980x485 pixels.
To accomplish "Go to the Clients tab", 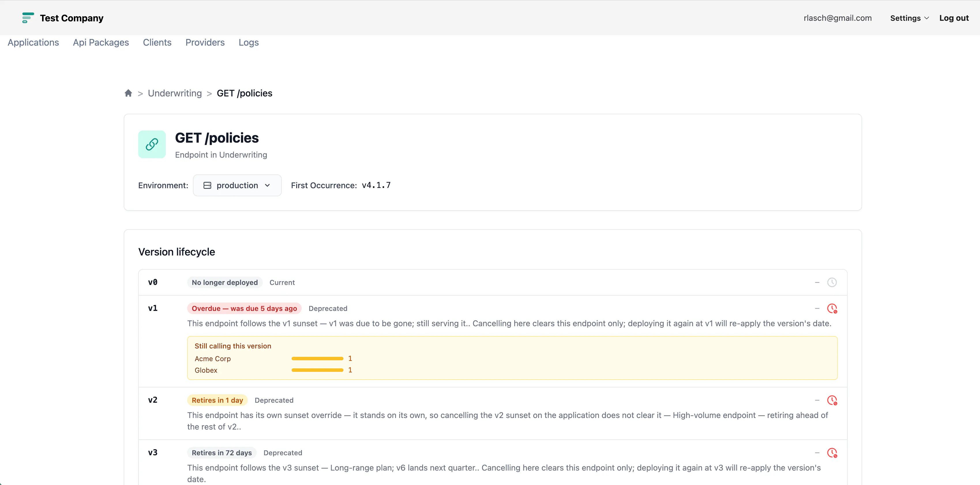I will coord(157,42).
